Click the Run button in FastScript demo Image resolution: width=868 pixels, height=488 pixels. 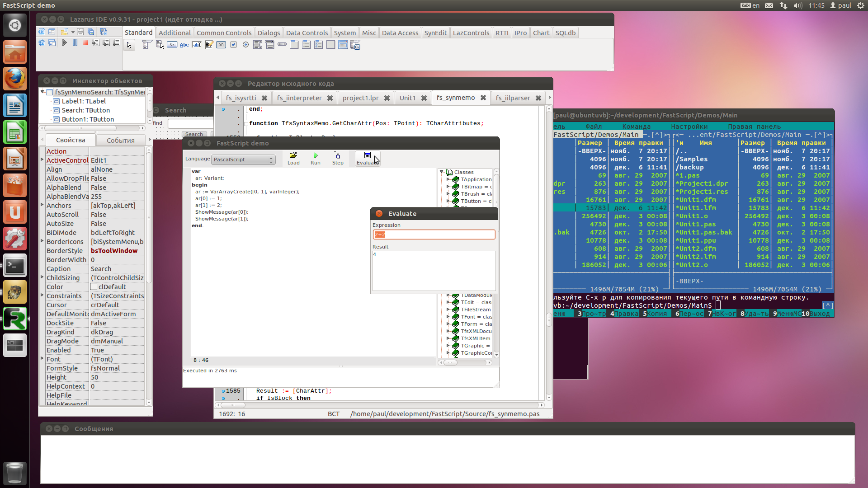[316, 159]
